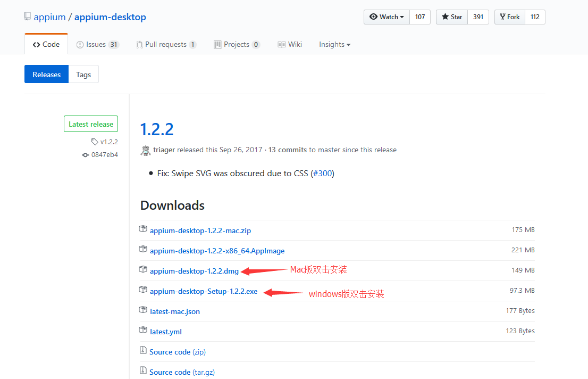Switch to the Tags view
This screenshot has width=588, height=379.
tap(83, 75)
